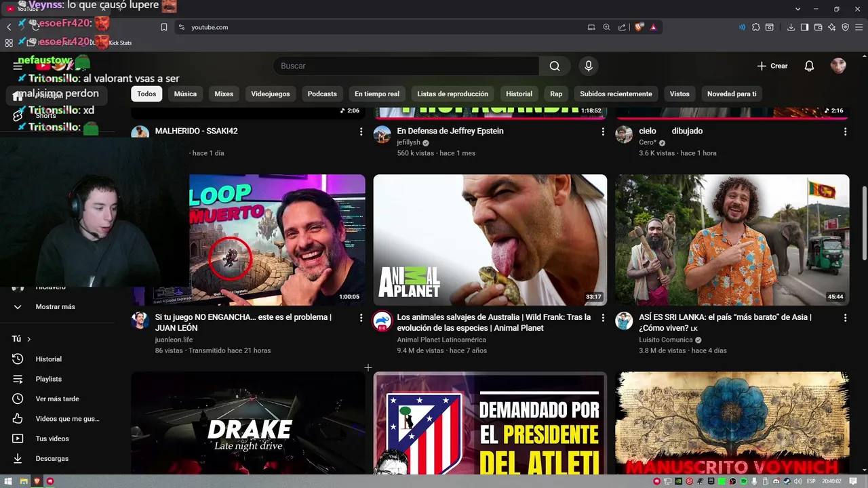Select En tiempo real chip
868x488 pixels.
(377, 94)
